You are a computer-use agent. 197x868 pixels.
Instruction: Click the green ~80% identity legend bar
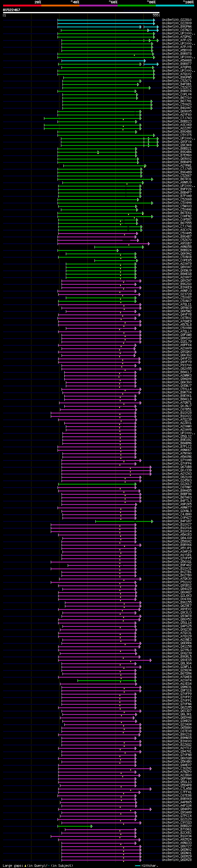(x=136, y=6)
